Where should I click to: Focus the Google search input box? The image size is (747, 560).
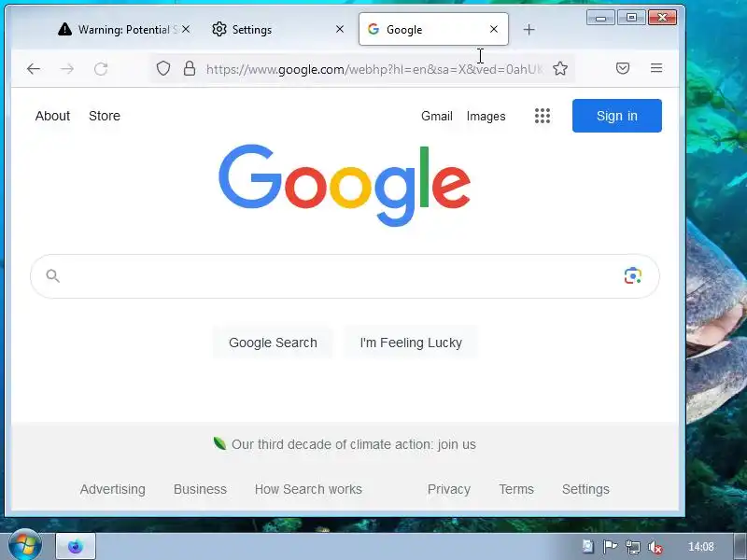[345, 276]
